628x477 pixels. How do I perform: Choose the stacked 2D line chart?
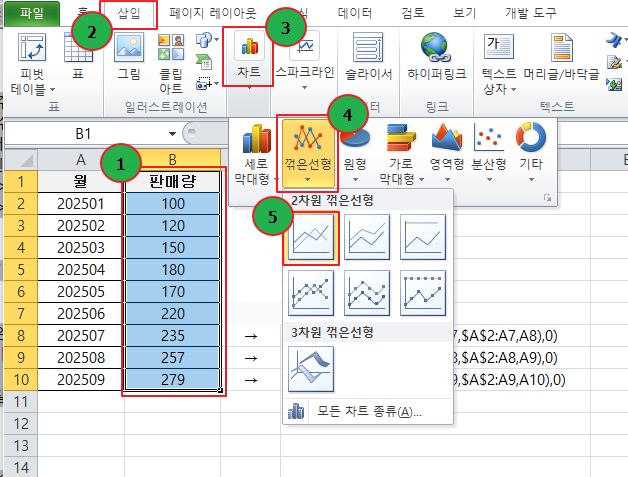tap(367, 237)
